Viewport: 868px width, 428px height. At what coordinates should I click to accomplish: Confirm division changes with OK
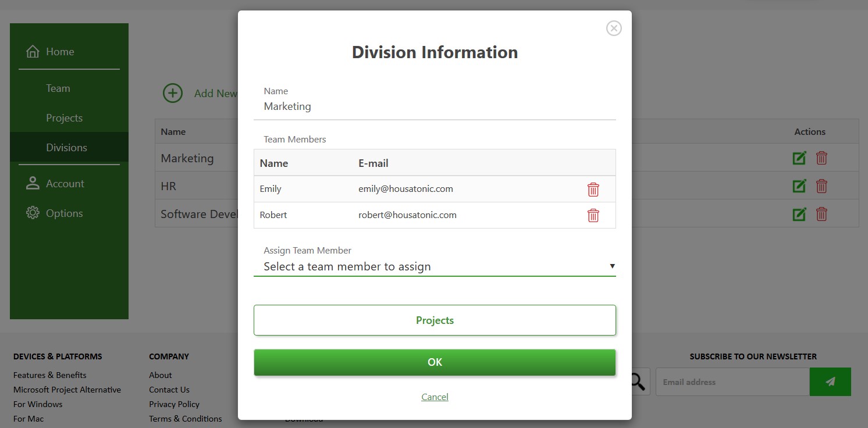pos(435,362)
